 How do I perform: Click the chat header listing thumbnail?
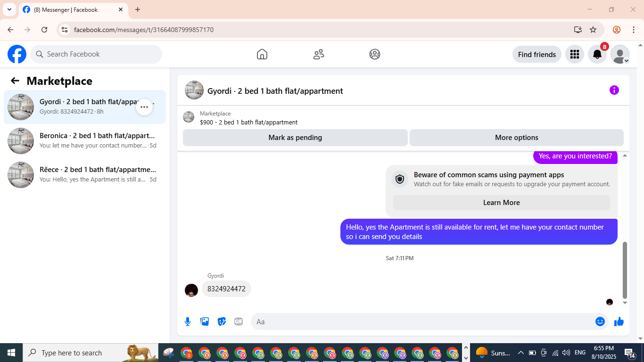click(194, 90)
